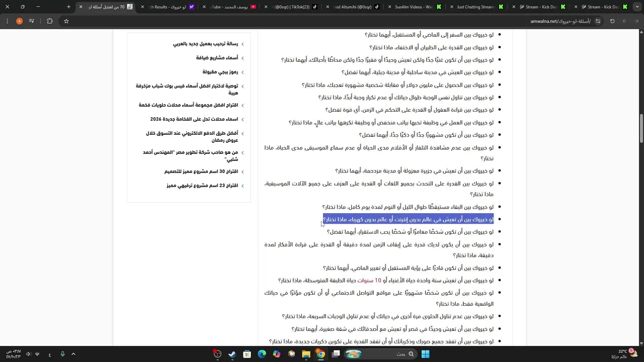
Task: Open File Explorer from the taskbar
Action: pos(306,354)
